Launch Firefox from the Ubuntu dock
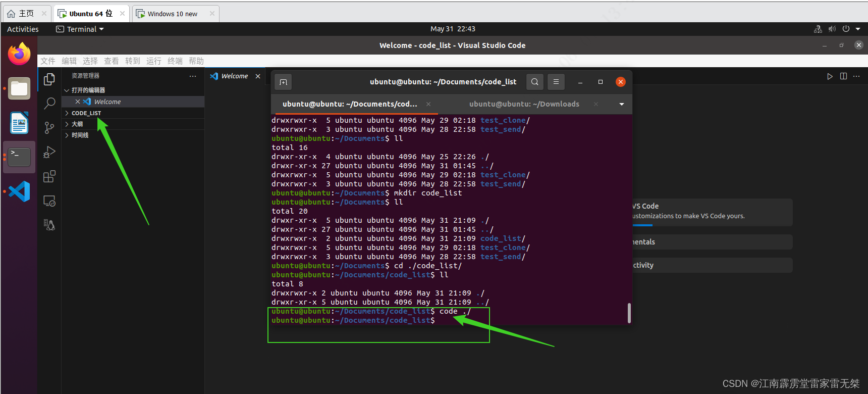Viewport: 868px width, 394px height. tap(19, 54)
